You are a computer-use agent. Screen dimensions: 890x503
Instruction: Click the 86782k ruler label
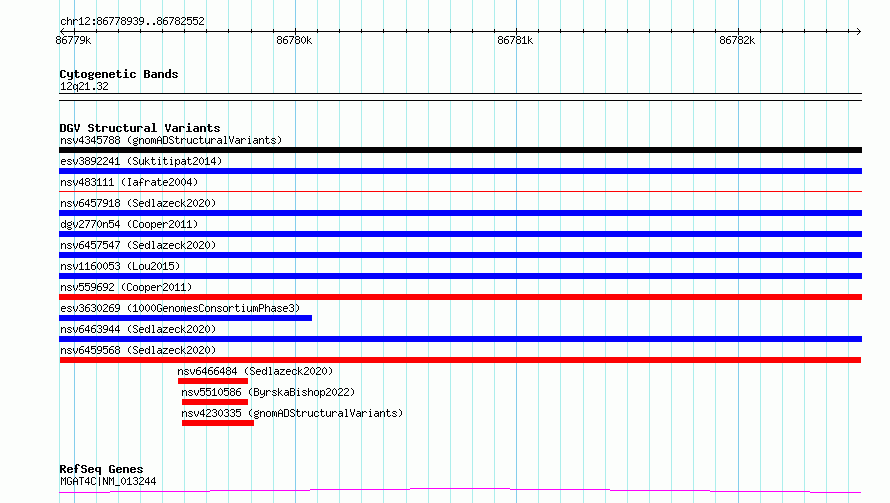(737, 40)
